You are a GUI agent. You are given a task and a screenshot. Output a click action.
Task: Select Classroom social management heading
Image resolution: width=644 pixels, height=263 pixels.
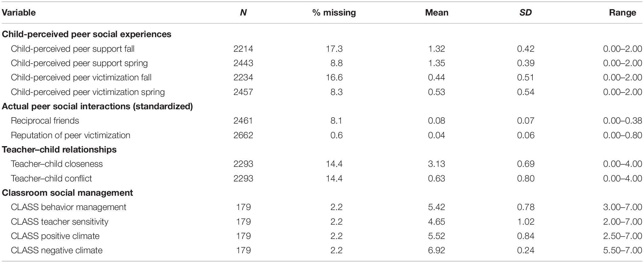[68, 193]
